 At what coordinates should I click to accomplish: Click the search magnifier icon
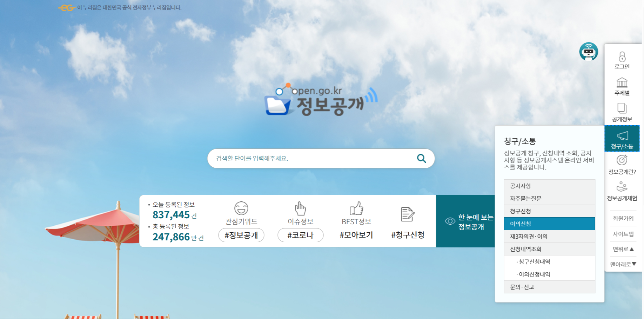coord(421,158)
